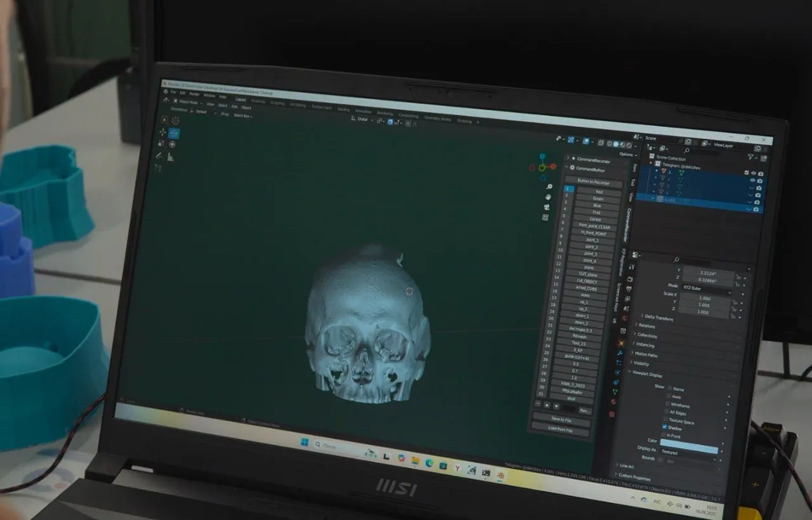Open the Physics properties tab icon

click(x=617, y=373)
